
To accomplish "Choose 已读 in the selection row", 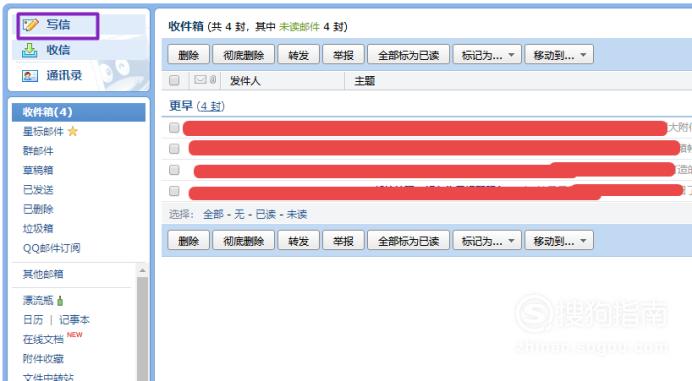I will point(266,215).
